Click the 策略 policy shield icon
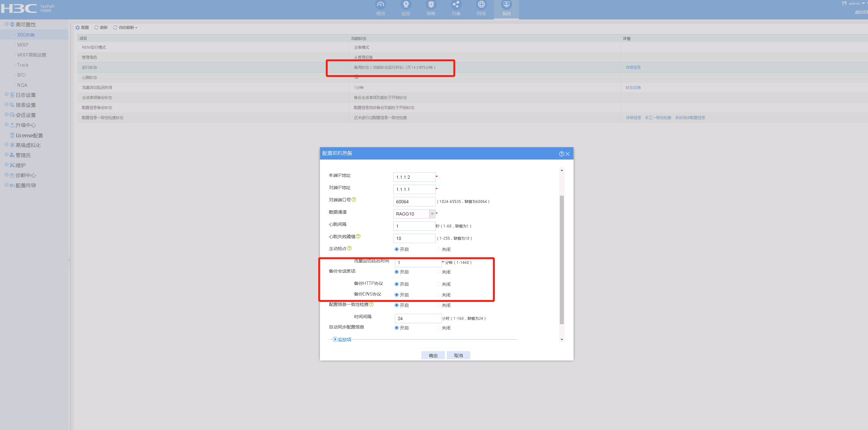Image resolution: width=868 pixels, height=430 pixels. click(x=431, y=5)
